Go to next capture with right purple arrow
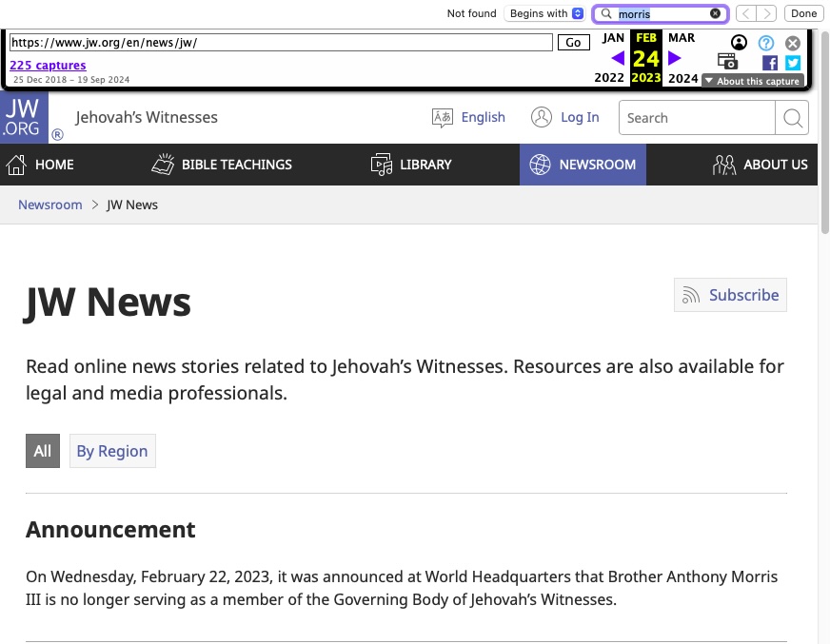 (674, 58)
